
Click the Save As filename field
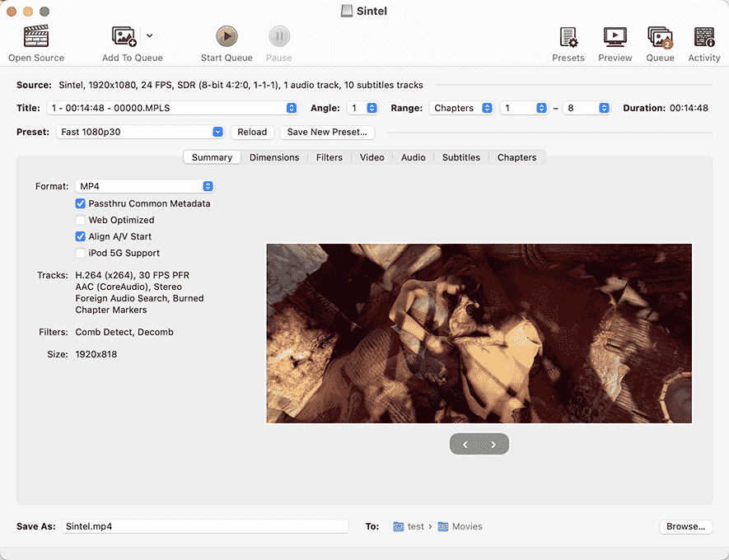click(205, 526)
